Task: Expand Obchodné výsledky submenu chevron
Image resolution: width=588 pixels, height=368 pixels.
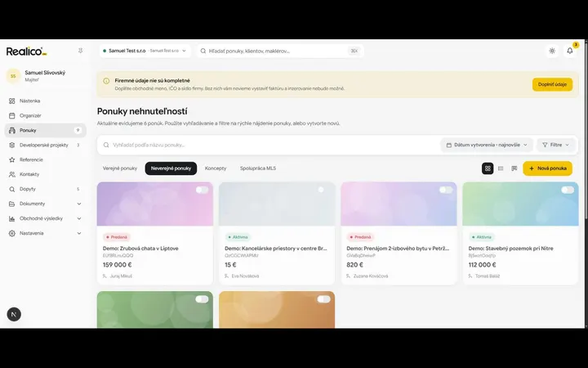Action: pyautogui.click(x=79, y=218)
